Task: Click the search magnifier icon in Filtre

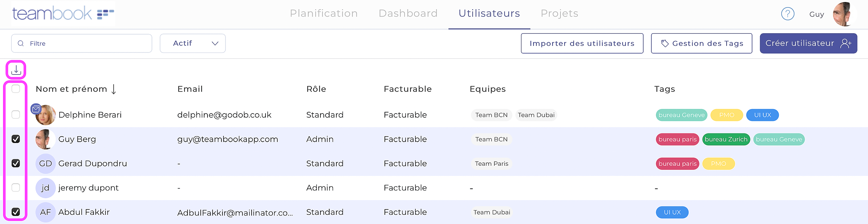Action: (x=21, y=43)
